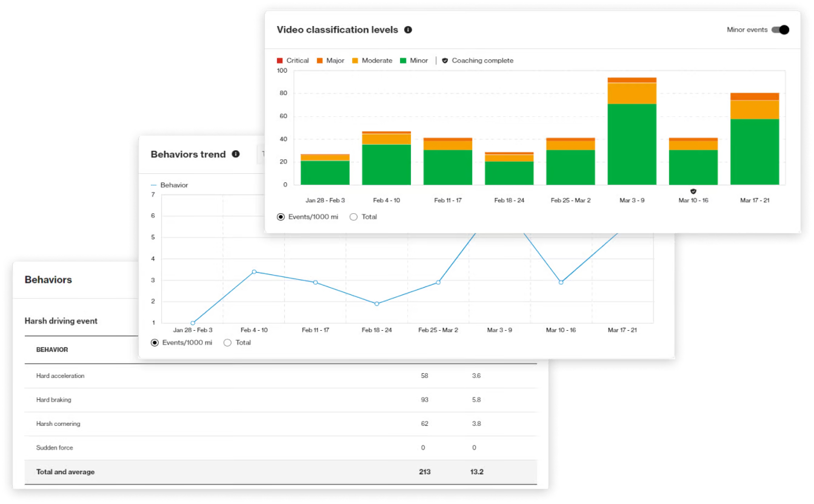The height and width of the screenshot is (504, 814).
Task: Click info icon next to Behaviors trend
Action: click(x=236, y=154)
